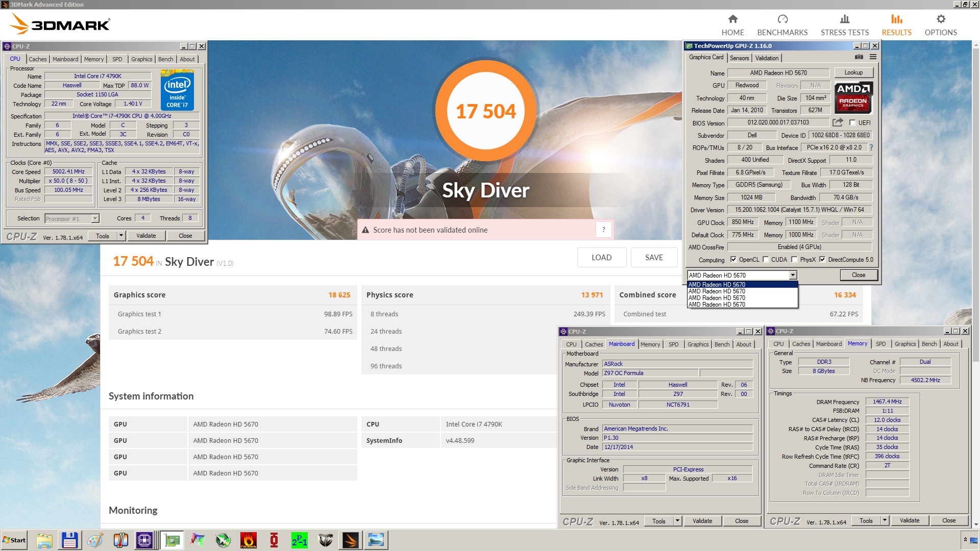Click Validate in the top-left CPU-Z window
The width and height of the screenshot is (980, 551).
pos(146,236)
